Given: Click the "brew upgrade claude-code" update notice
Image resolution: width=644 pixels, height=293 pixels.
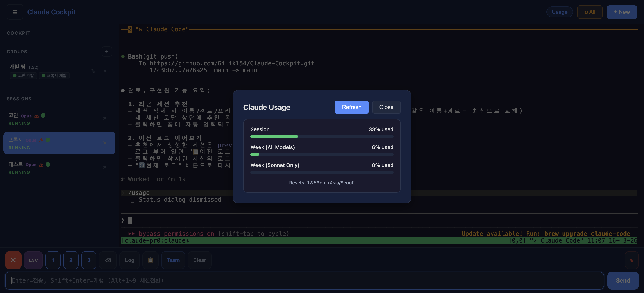Looking at the screenshot, I should [587, 234].
